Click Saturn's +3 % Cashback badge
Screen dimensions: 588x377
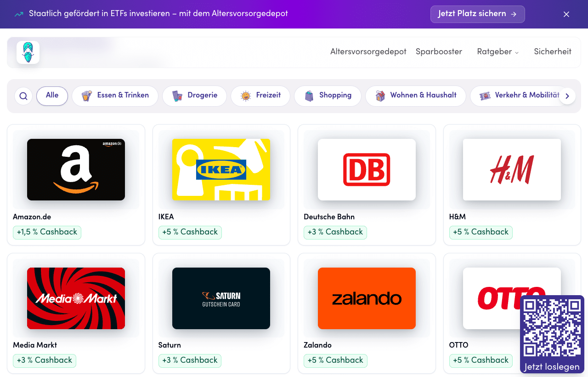point(190,360)
